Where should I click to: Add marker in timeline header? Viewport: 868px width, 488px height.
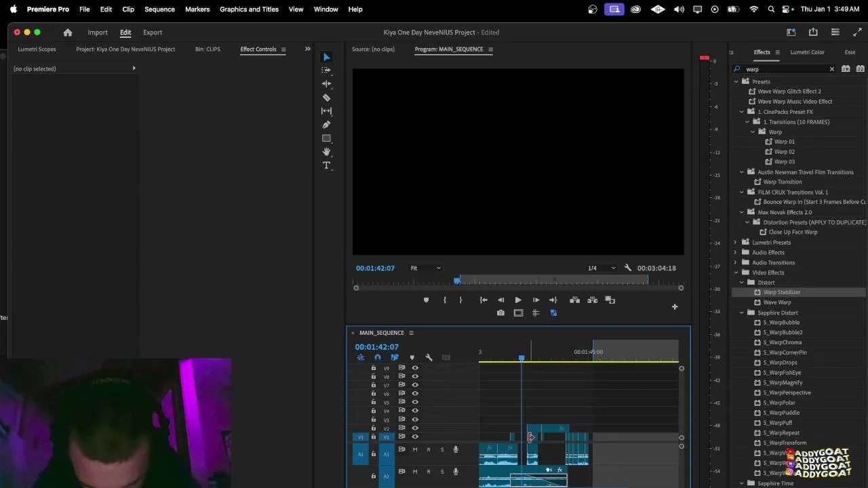pos(412,358)
